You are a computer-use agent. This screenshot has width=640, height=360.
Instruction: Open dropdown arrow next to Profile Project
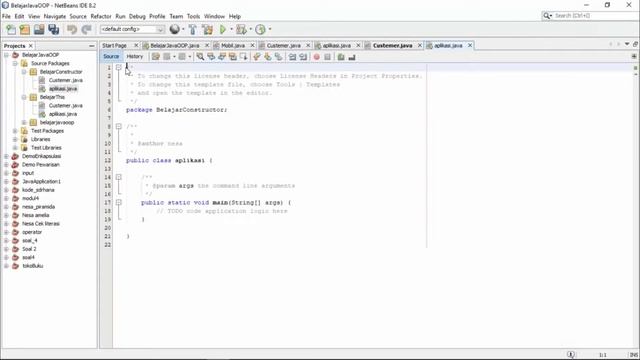270,29
